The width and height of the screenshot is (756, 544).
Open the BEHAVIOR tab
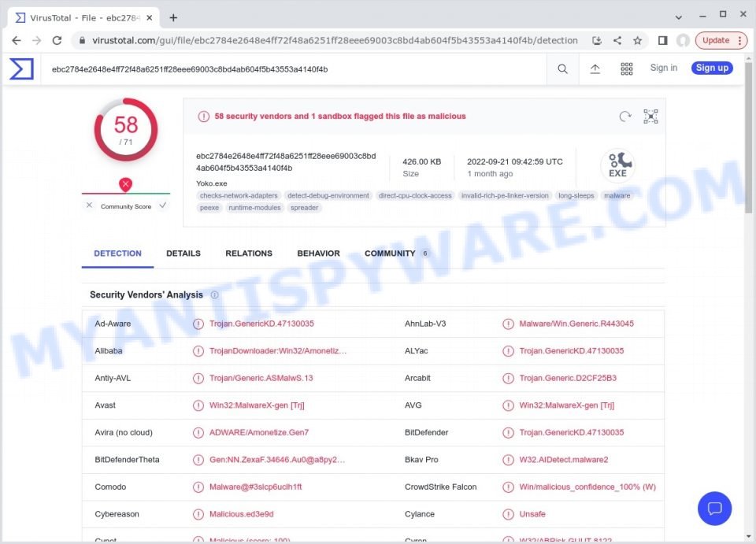(x=318, y=253)
